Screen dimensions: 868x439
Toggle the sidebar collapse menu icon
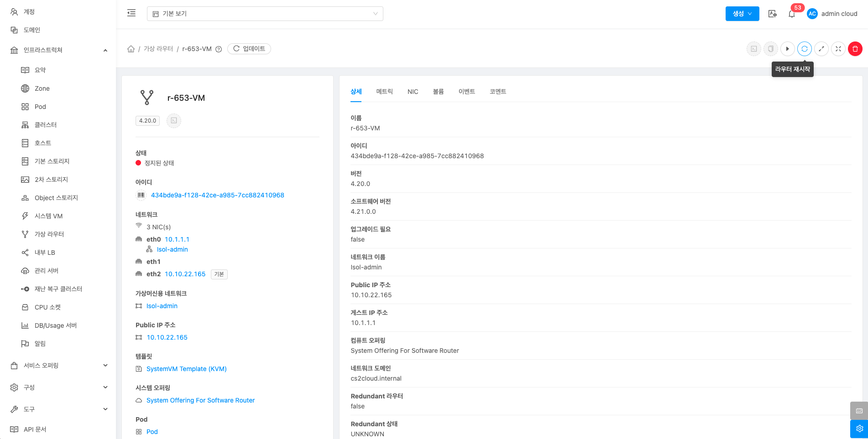click(131, 13)
